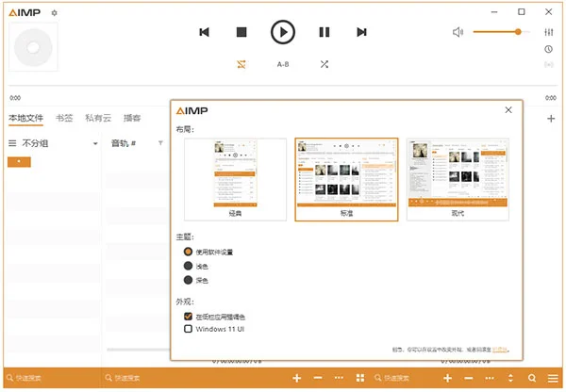Viewport: 566px width, 392px height.
Task: Open the main menu hamburger in bottom bar
Action: pos(553,378)
